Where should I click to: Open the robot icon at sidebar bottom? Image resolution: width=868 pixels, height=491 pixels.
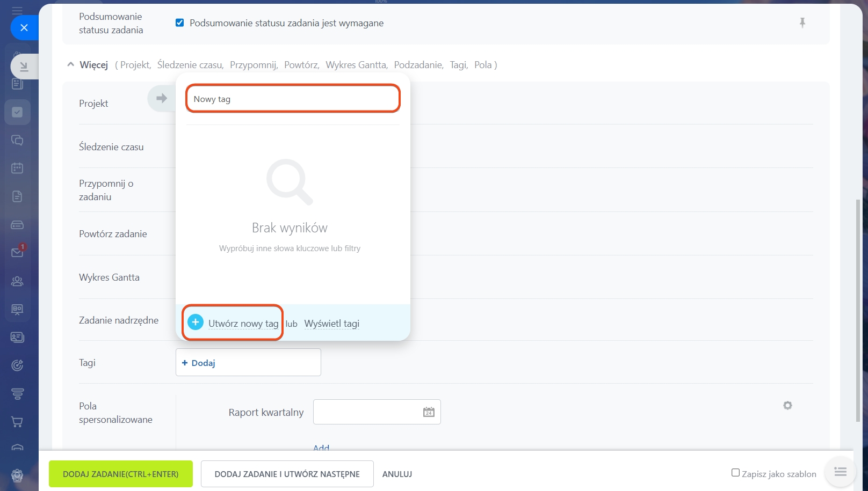point(17,475)
